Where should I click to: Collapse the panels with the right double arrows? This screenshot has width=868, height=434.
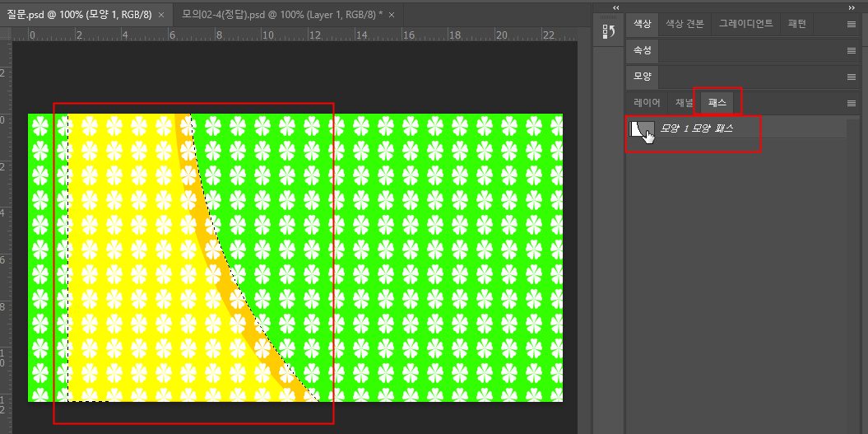(x=852, y=7)
